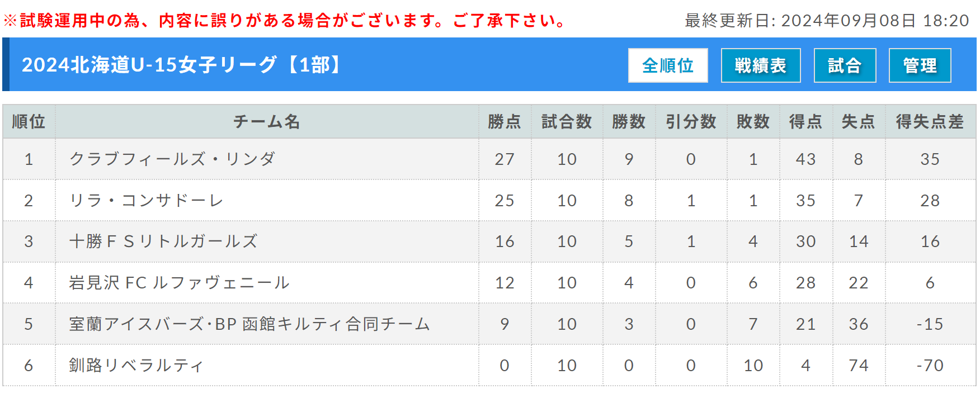
Task: Select team クラブフィールズ・リンダ
Action: coord(172,159)
